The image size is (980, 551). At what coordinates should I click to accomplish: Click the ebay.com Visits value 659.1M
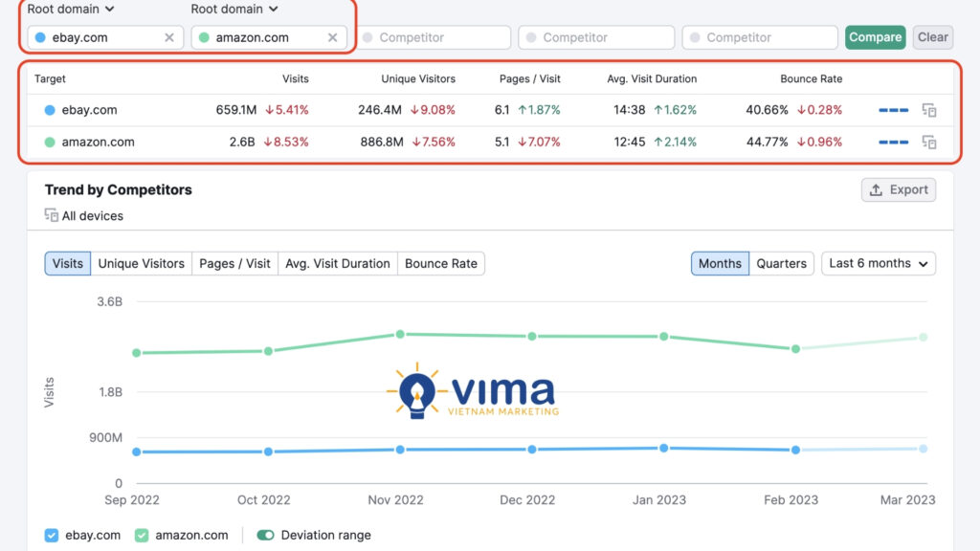click(236, 110)
